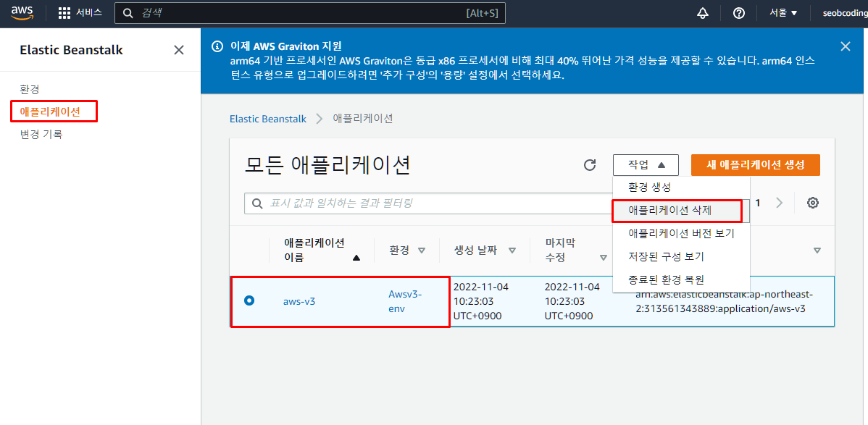Open table preferences gear icon
Viewport: 868px width, 425px height.
pos(813,203)
